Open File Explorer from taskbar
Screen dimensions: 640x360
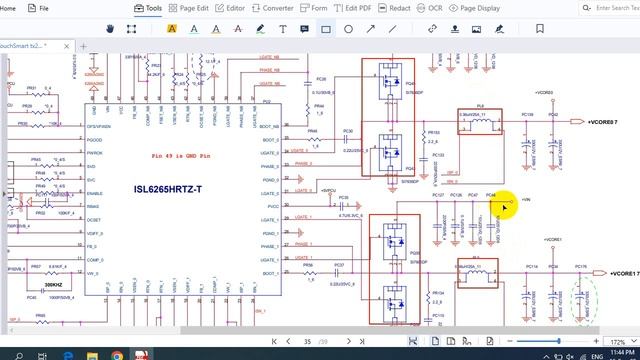click(92, 356)
